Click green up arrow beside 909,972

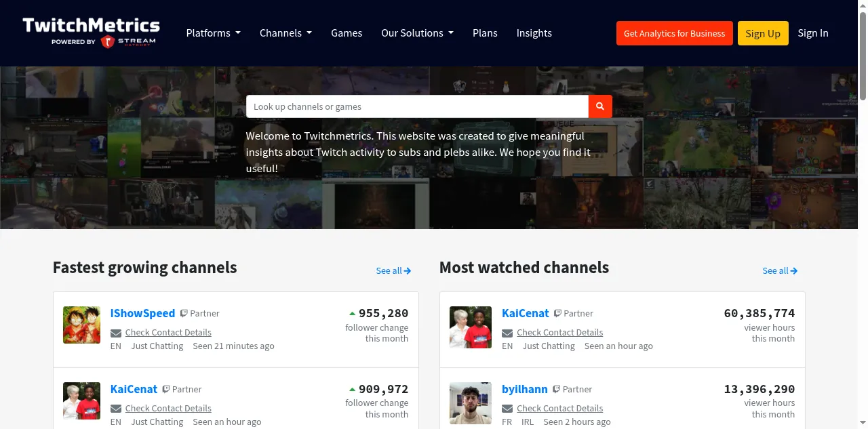pyautogui.click(x=353, y=390)
